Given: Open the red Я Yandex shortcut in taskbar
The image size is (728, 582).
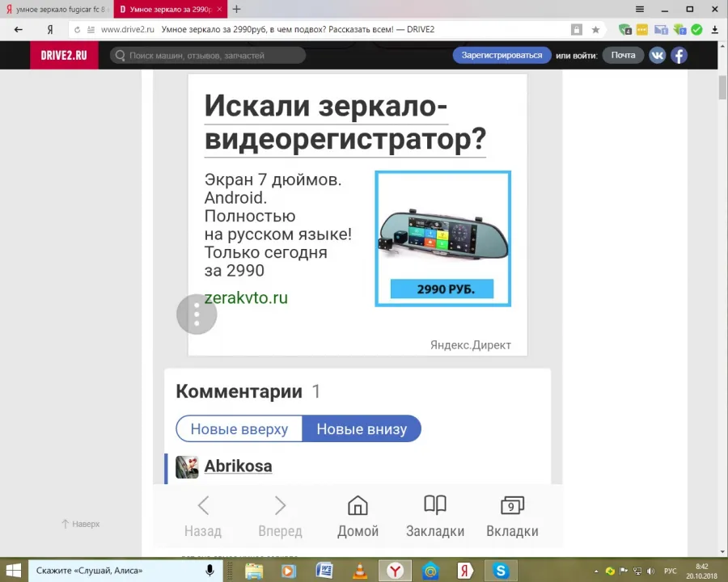Looking at the screenshot, I should click(x=465, y=571).
